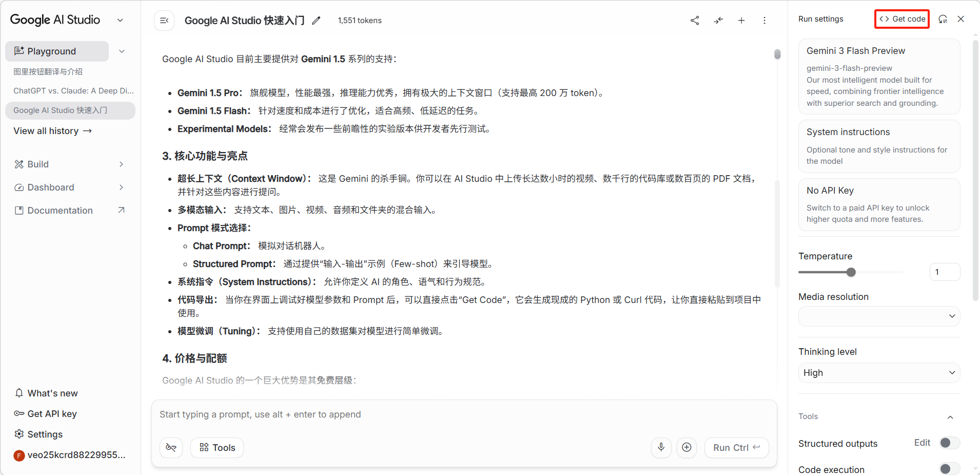Open history item Google AI Studio 快速入门
This screenshot has height=475, width=980.
[70, 110]
